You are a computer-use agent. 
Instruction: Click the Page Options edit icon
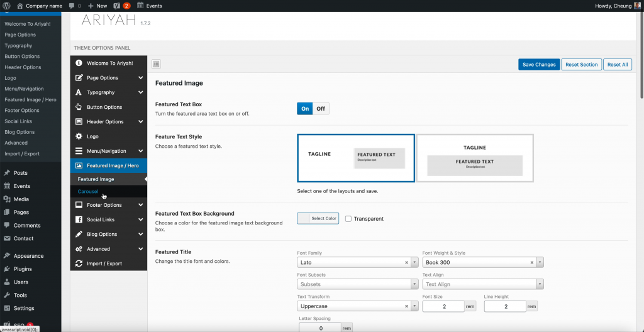click(79, 78)
